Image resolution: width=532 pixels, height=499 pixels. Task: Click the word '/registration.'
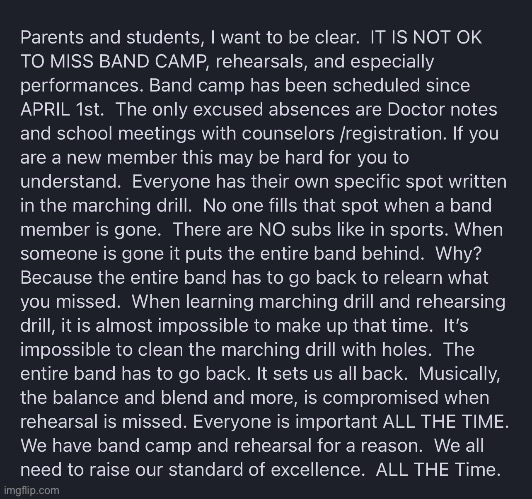[x=393, y=134]
